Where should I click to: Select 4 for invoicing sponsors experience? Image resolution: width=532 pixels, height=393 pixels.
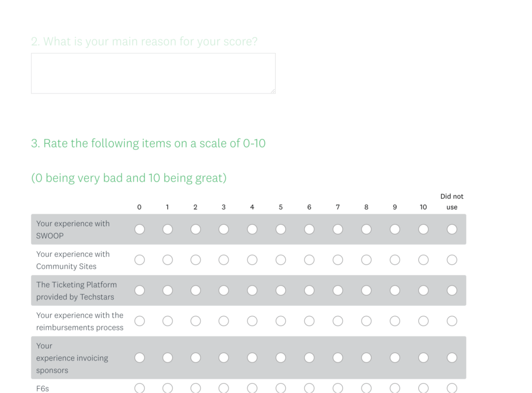coord(252,357)
